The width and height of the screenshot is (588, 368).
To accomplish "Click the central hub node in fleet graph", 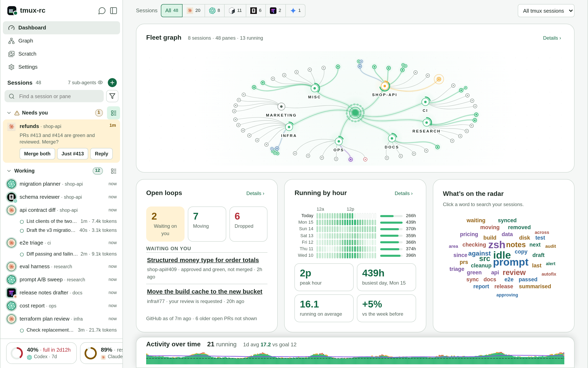I will tap(355, 113).
